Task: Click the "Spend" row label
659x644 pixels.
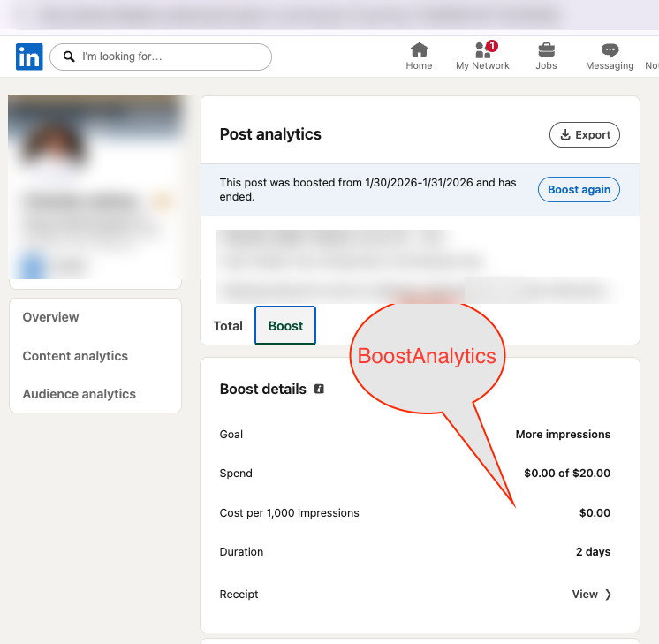Action: click(x=236, y=474)
